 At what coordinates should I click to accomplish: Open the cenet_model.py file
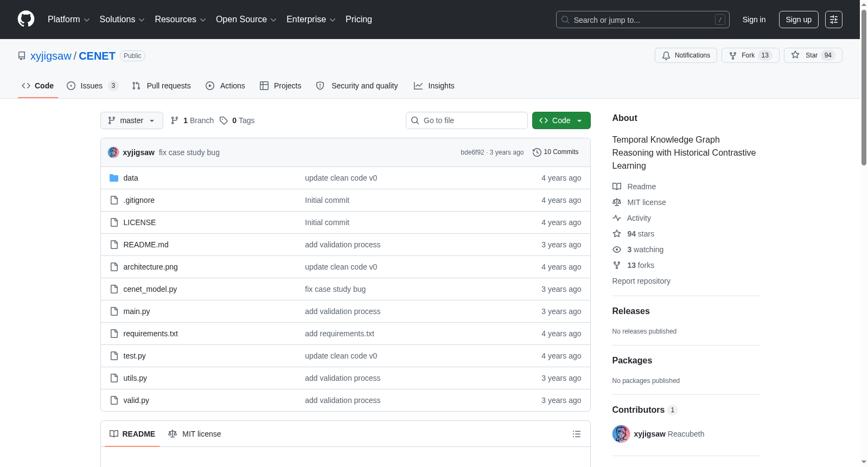[150, 289]
